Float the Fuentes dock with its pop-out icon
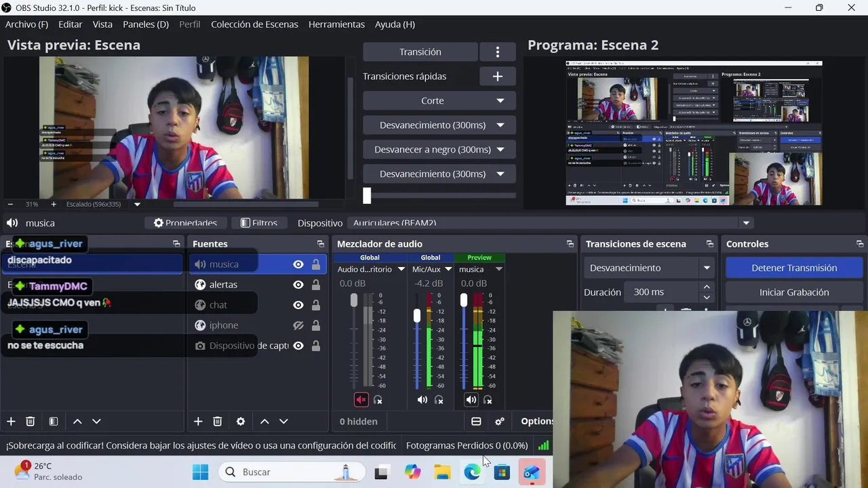The height and width of the screenshot is (488, 868). [x=321, y=244]
